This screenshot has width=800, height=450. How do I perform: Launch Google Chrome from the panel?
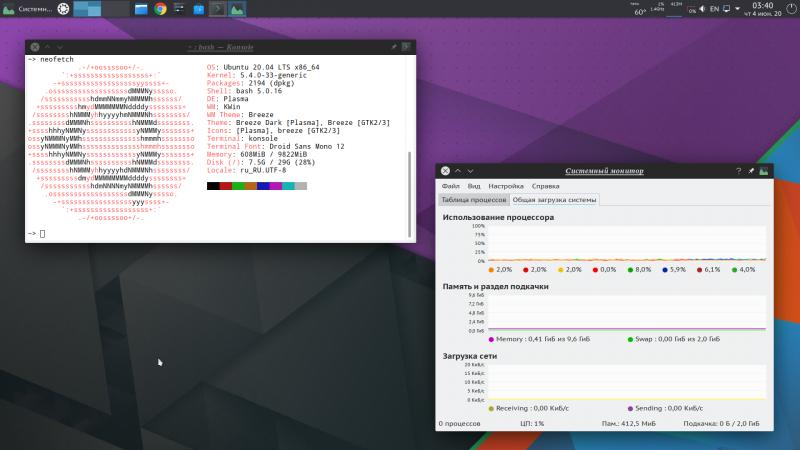pos(160,9)
